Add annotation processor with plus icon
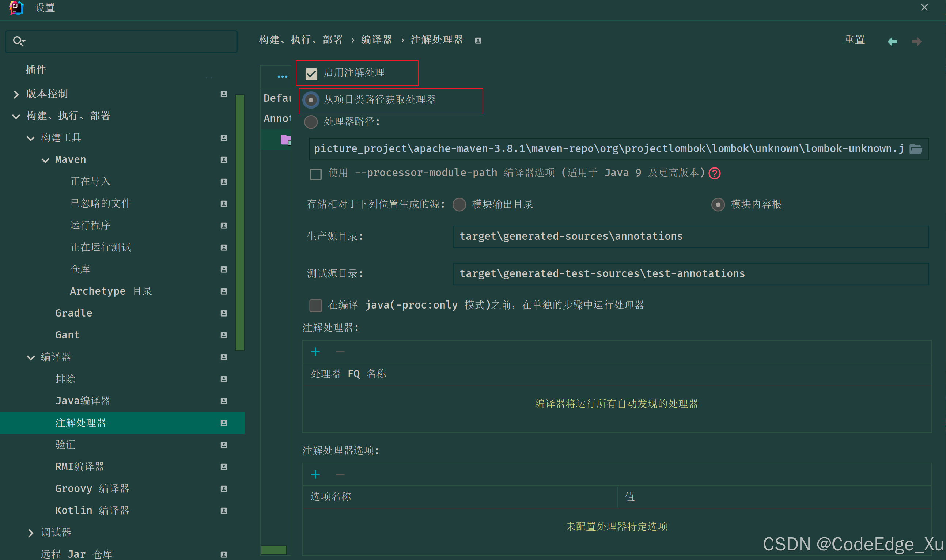This screenshot has width=946, height=560. [x=315, y=351]
